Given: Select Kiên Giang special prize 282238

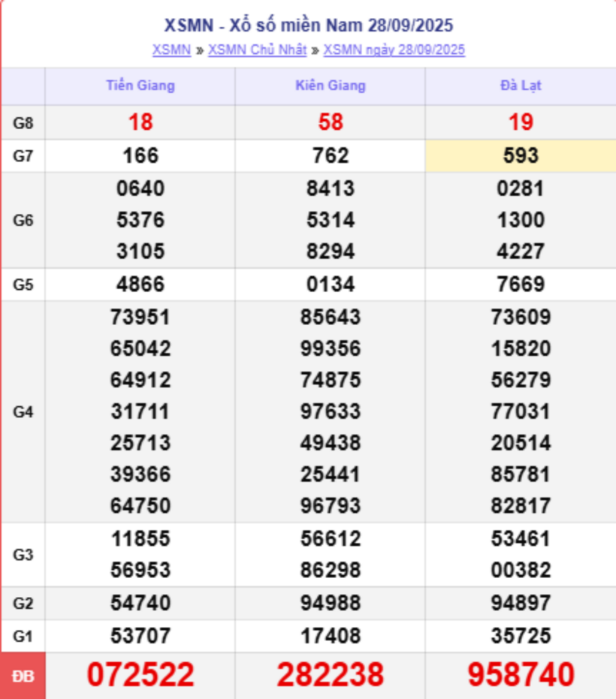Looking at the screenshot, I should tap(331, 675).
